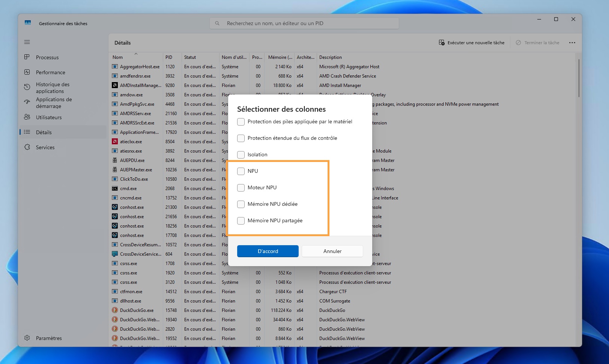Open Paramètres in the sidebar
The image size is (609, 364).
(x=63, y=338)
